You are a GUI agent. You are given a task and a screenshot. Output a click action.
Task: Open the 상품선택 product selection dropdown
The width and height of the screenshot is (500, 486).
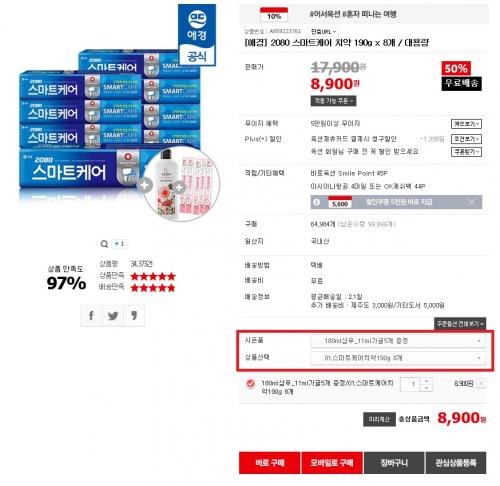(x=398, y=358)
